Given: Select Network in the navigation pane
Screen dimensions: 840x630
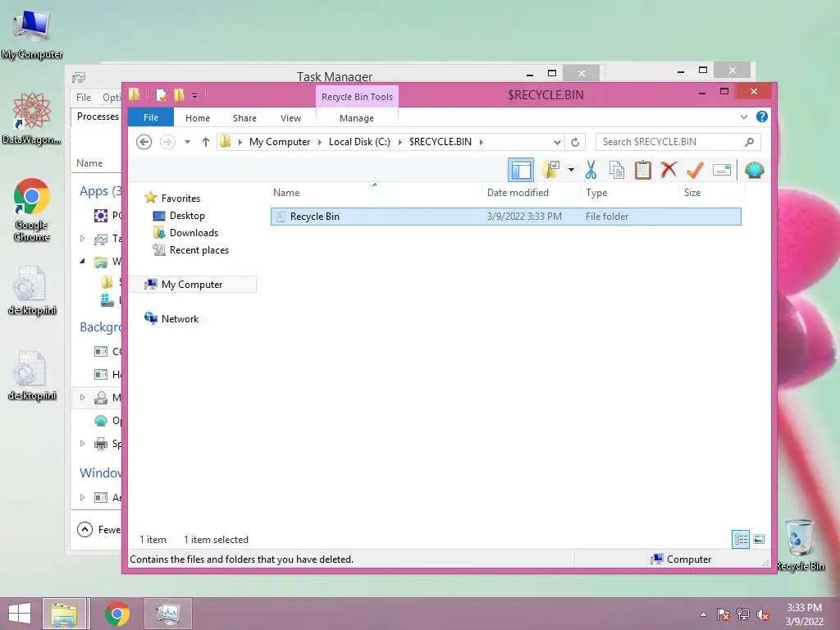Looking at the screenshot, I should coord(180,319).
